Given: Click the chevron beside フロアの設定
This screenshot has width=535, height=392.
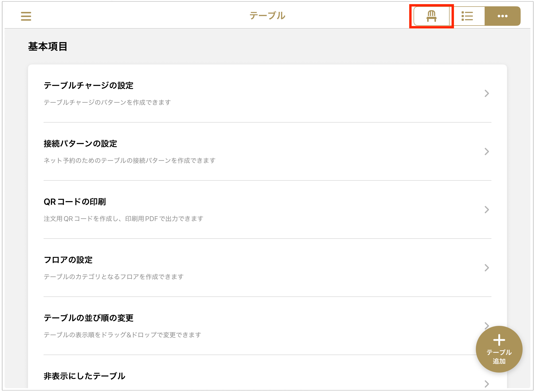Looking at the screenshot, I should [487, 268].
